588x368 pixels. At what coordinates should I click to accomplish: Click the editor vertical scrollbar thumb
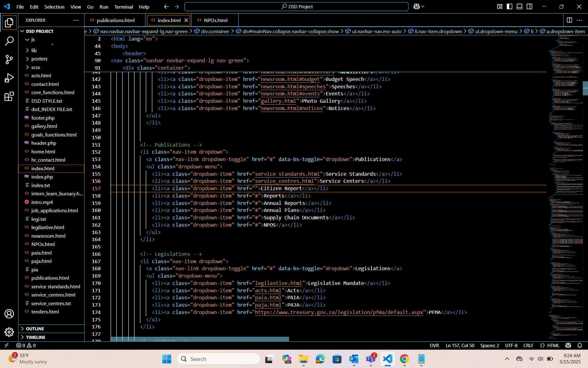pos(585,88)
